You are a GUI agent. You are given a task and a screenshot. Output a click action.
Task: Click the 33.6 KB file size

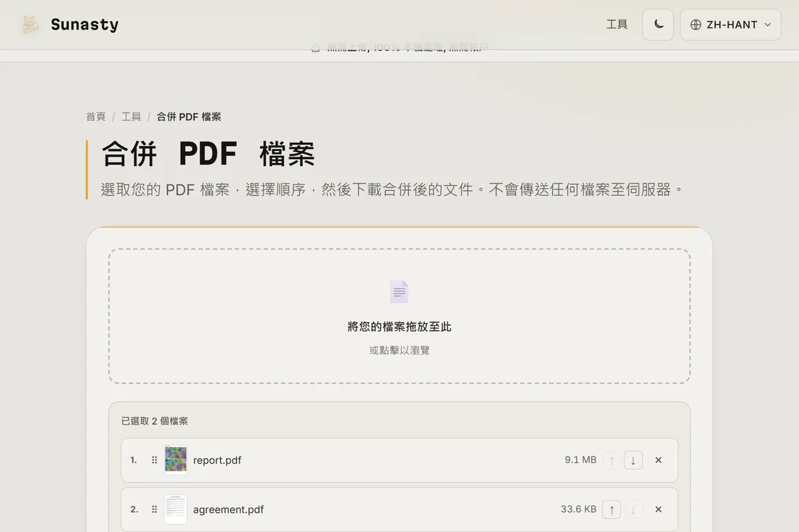pos(578,509)
